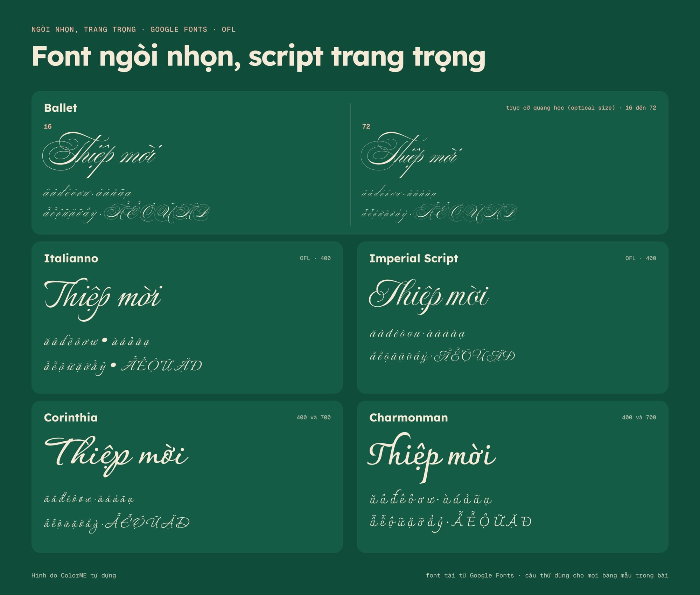Click the Corinthia "Thiệp mời" sample

point(117,456)
